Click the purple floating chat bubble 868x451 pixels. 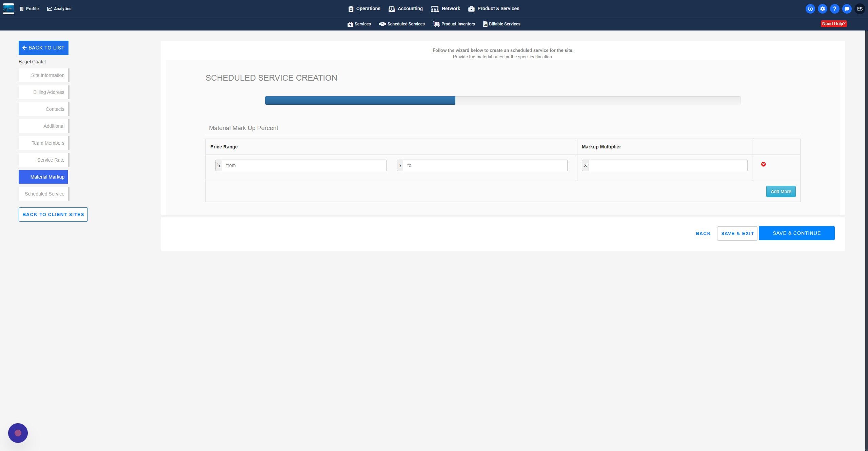(x=18, y=433)
